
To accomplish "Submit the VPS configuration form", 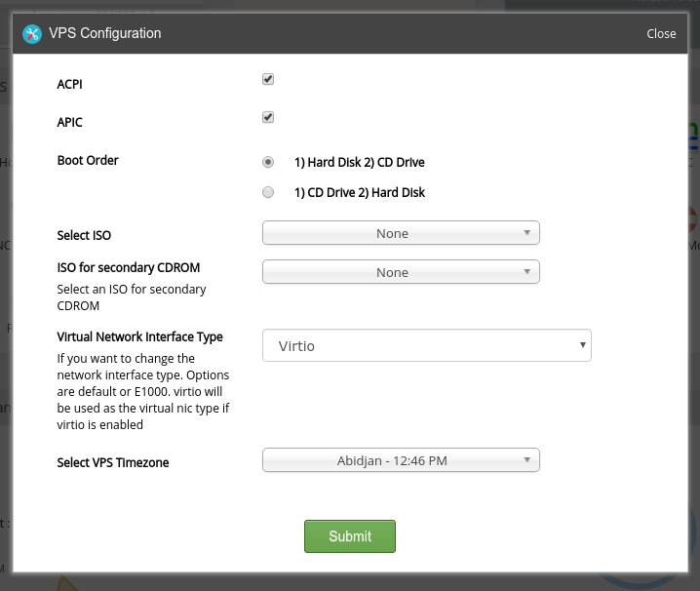I will point(350,536).
